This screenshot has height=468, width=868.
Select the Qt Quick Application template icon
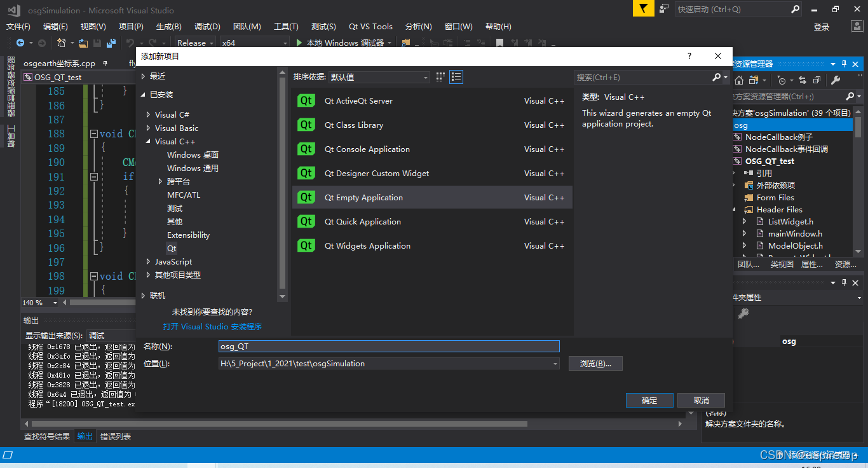click(x=306, y=222)
